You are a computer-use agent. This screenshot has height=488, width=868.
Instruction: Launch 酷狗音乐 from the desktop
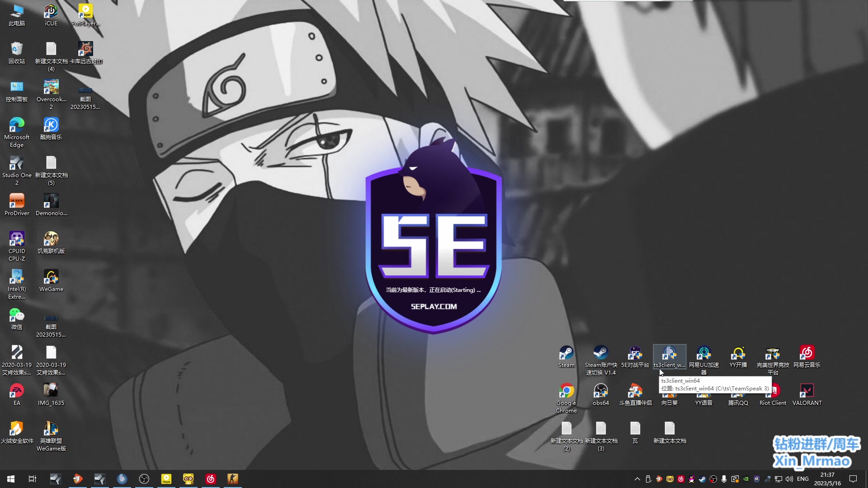51,129
